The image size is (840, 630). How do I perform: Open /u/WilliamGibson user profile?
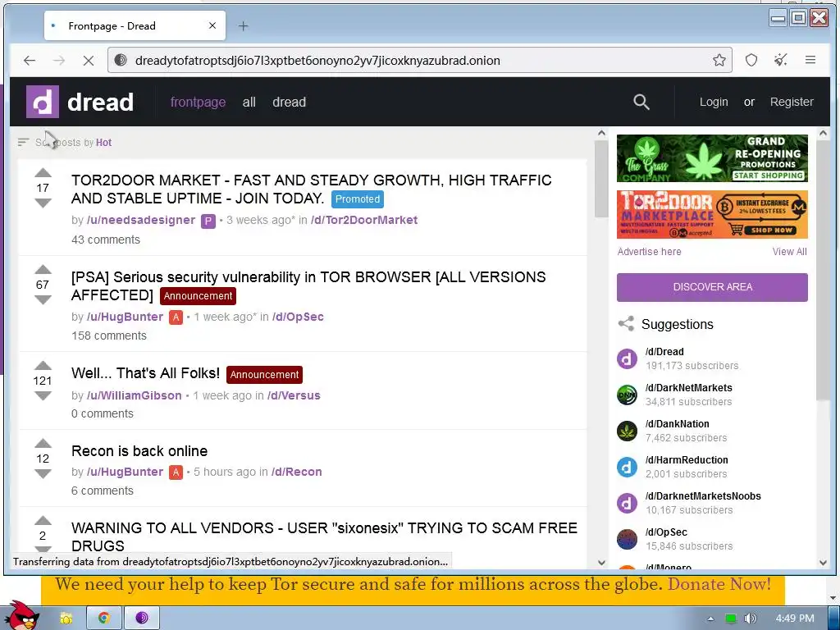134,395
